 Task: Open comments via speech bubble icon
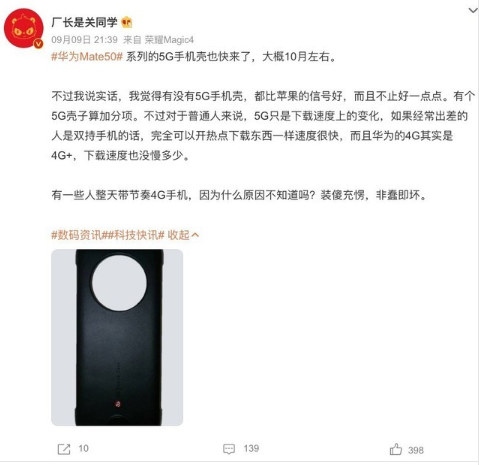pyautogui.click(x=229, y=449)
